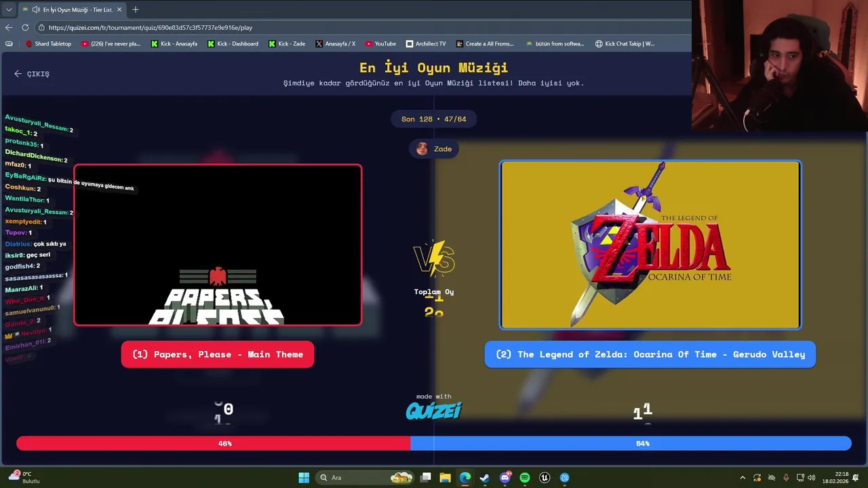Open Discord from the taskbar

(x=505, y=478)
